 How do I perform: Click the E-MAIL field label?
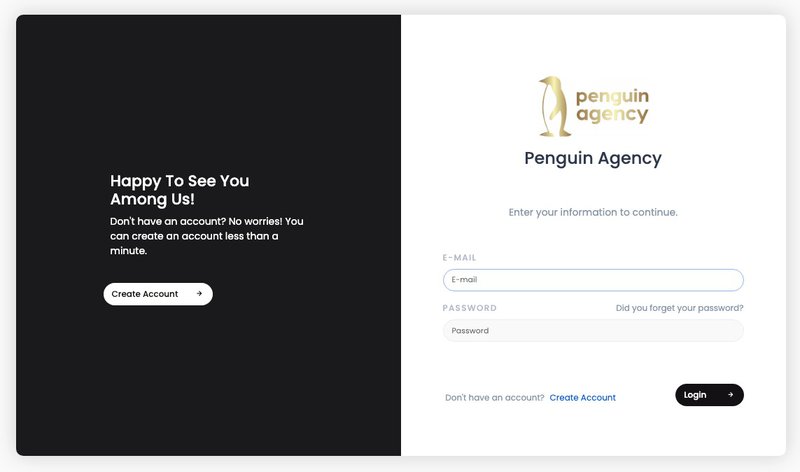(460, 258)
